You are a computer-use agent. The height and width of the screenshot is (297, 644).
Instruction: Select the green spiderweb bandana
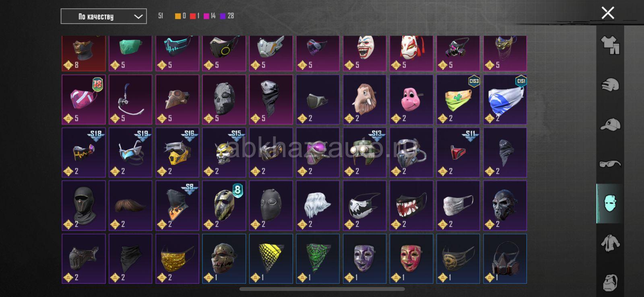(x=318, y=259)
